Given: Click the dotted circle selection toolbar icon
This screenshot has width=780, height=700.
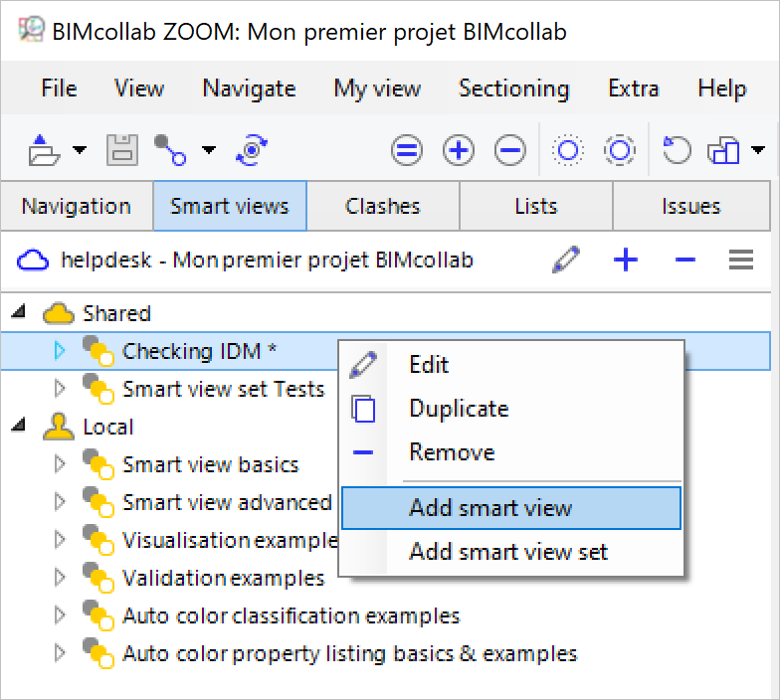Looking at the screenshot, I should 567,150.
